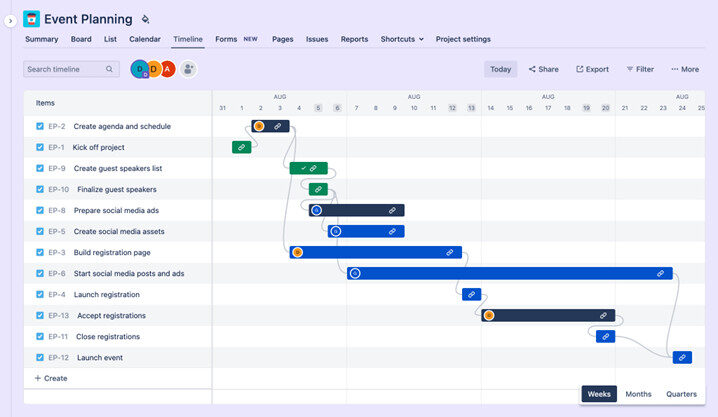Click the Event Planning project icon

click(x=32, y=19)
